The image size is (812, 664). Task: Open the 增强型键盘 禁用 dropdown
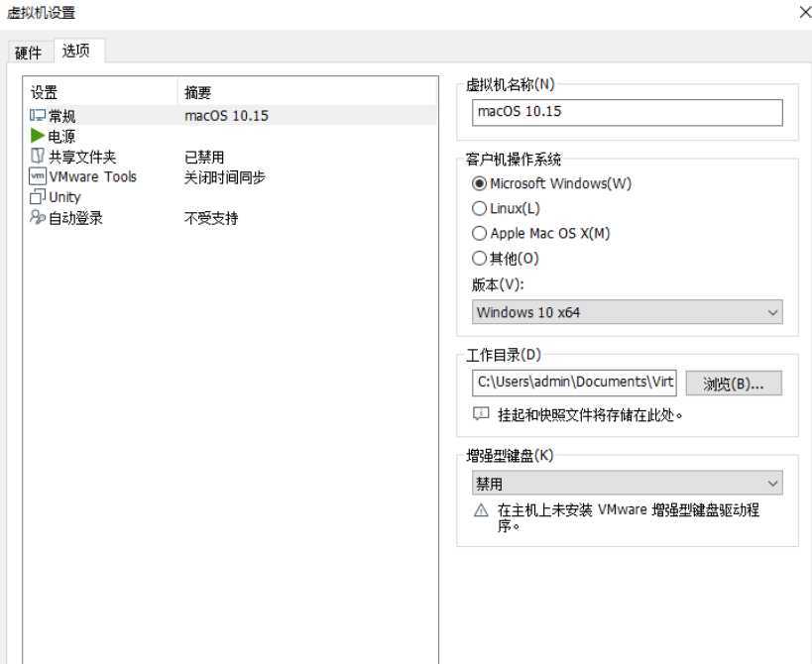628,483
